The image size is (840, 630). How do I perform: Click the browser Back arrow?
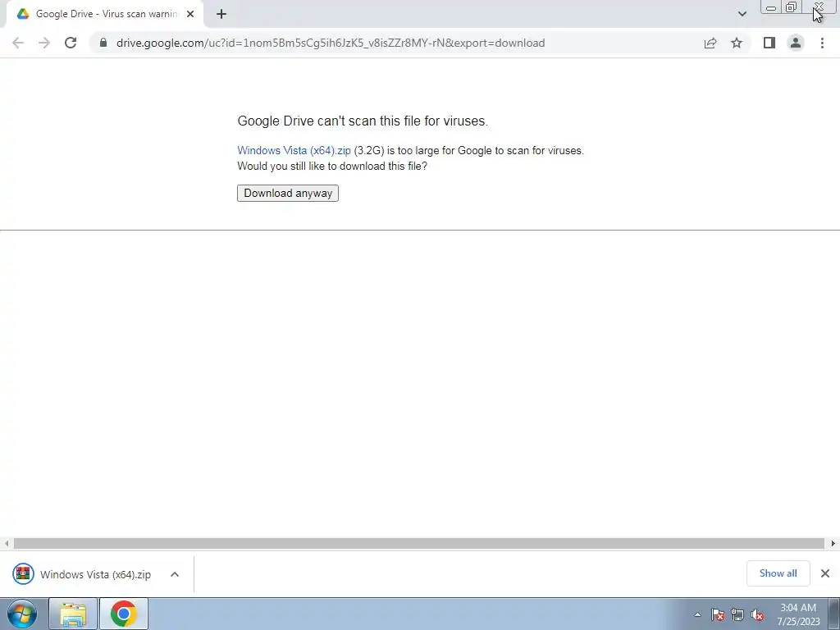[18, 43]
